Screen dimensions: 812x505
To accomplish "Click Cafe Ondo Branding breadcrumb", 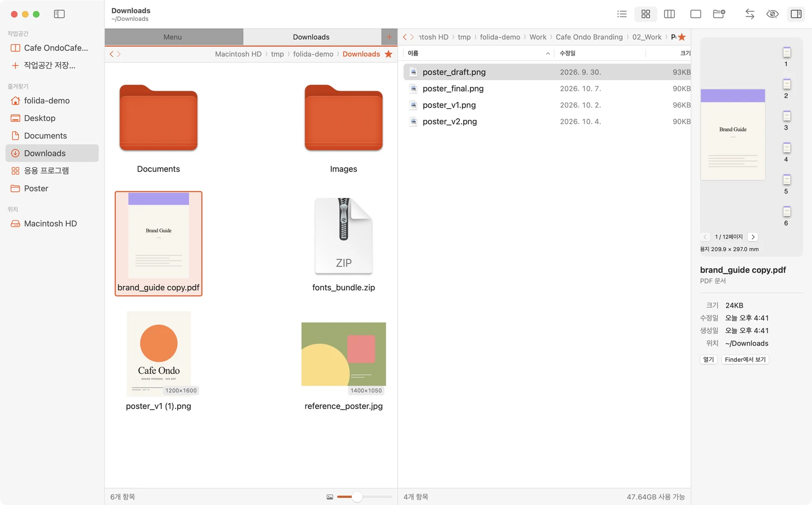I will coord(589,37).
